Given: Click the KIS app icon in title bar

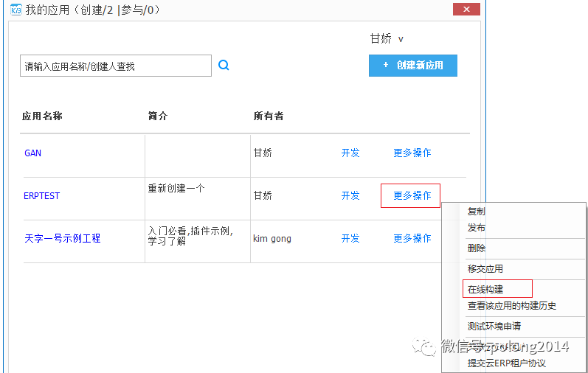Looking at the screenshot, I should pyautogui.click(x=15, y=10).
